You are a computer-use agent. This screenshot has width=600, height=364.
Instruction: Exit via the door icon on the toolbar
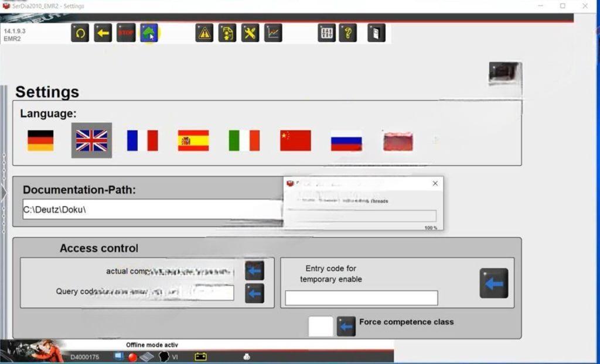(x=376, y=33)
